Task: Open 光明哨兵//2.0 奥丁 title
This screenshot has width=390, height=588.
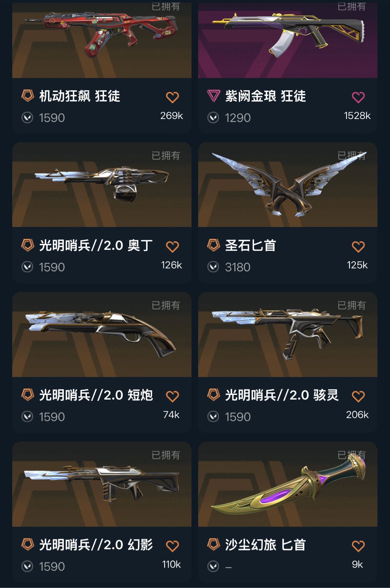Action: 96,246
